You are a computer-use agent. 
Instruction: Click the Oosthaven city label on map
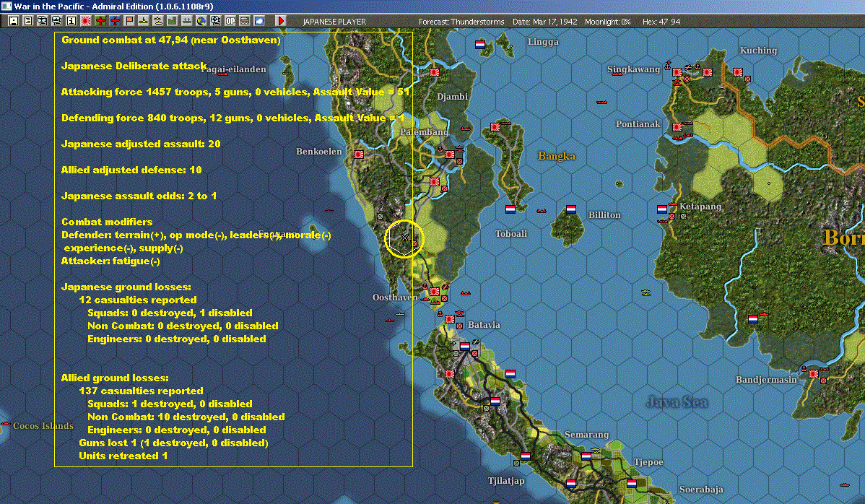coord(395,297)
